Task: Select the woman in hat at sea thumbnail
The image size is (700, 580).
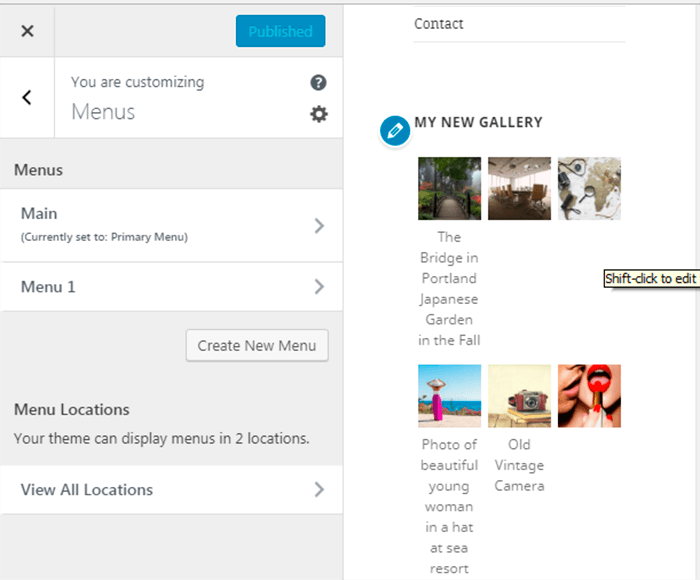Action: (x=450, y=396)
